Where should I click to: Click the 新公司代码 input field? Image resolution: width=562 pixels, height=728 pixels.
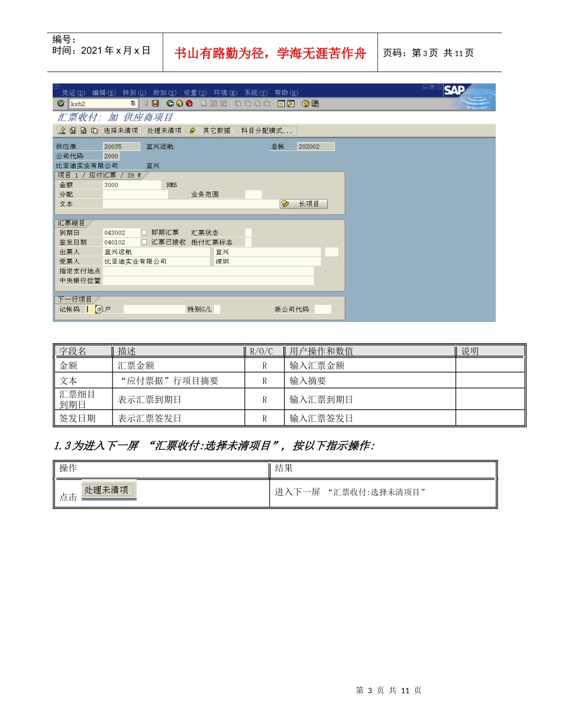[x=322, y=309]
